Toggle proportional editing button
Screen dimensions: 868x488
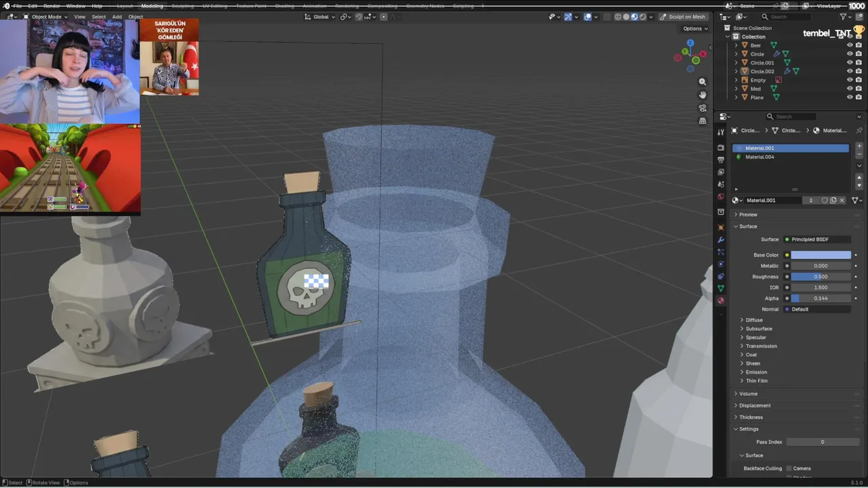[383, 17]
